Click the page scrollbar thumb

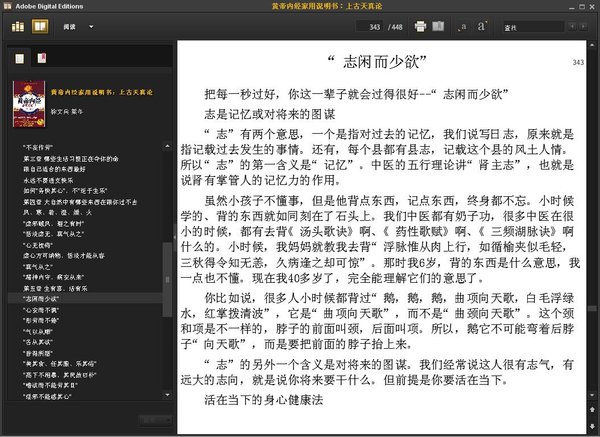point(592,308)
